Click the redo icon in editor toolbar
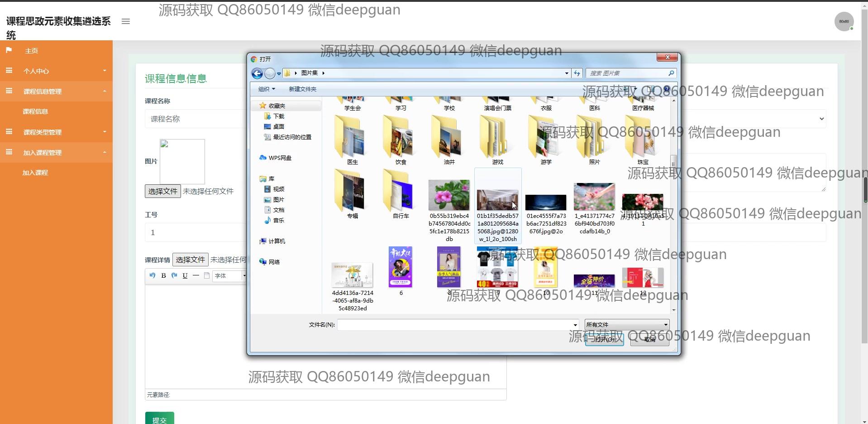The width and height of the screenshot is (868, 424). tap(174, 275)
